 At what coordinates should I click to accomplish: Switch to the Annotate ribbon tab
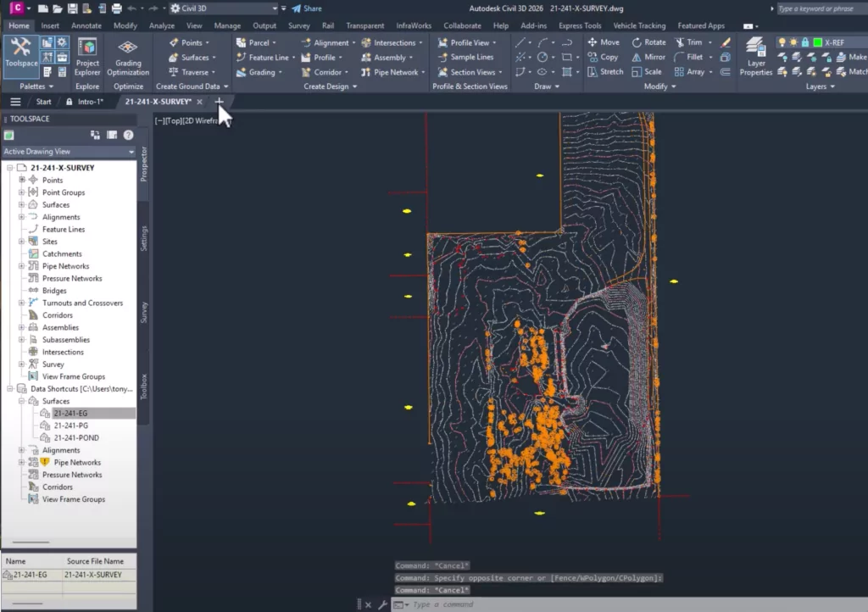coord(86,25)
